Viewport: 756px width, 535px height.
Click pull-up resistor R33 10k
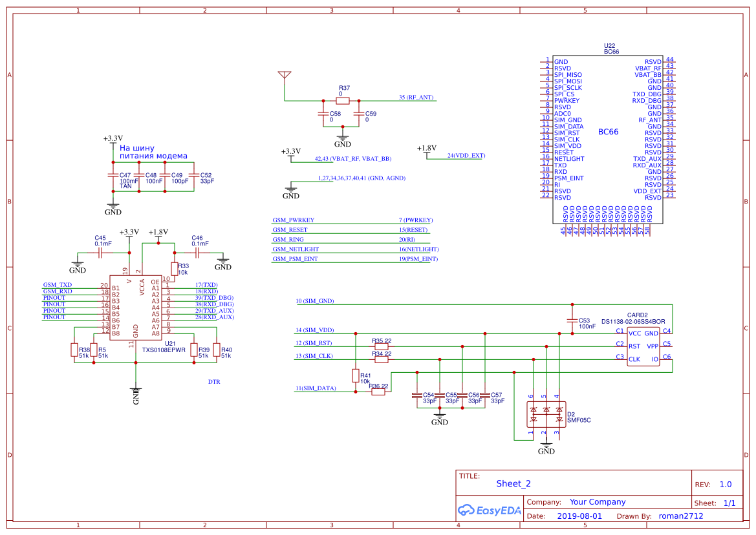[x=175, y=269]
